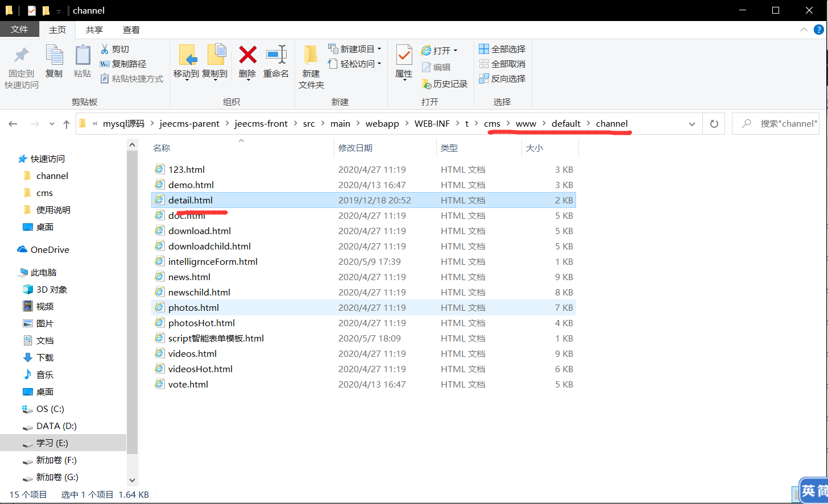Open OneDrive in navigation pane
This screenshot has height=504, width=828.
(x=49, y=249)
